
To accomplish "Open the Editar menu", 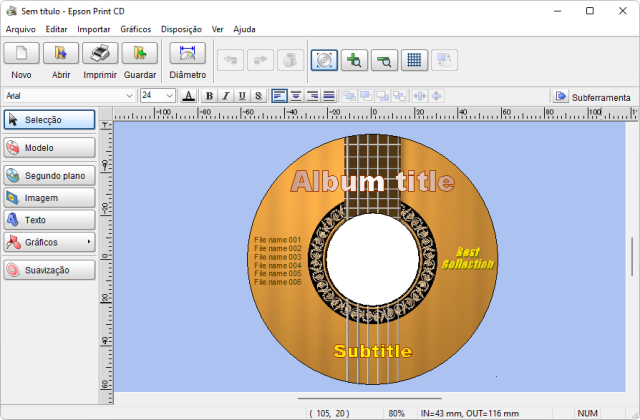I will [56, 29].
